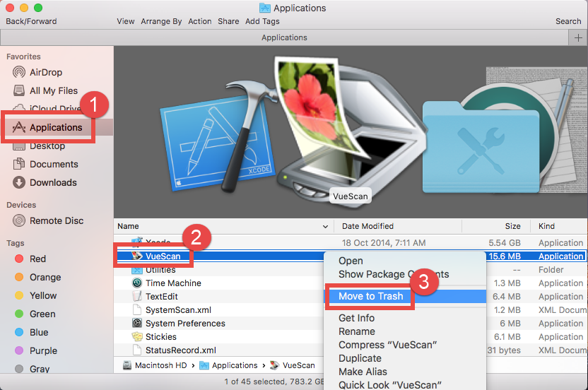Open the Arrange By toolbar menu
This screenshot has width=588, height=390.
[161, 21]
